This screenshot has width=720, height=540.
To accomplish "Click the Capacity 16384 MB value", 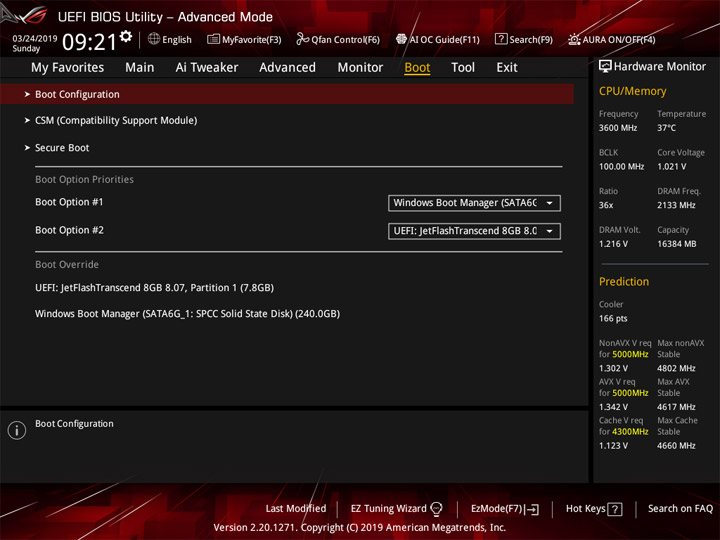I will [x=676, y=244].
